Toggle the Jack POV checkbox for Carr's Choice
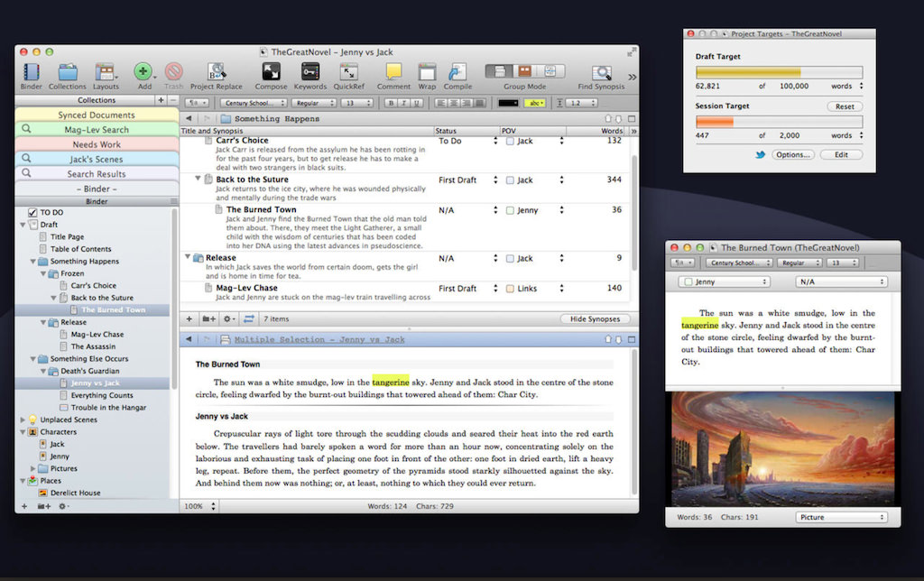The height and width of the screenshot is (581, 924). (x=510, y=141)
